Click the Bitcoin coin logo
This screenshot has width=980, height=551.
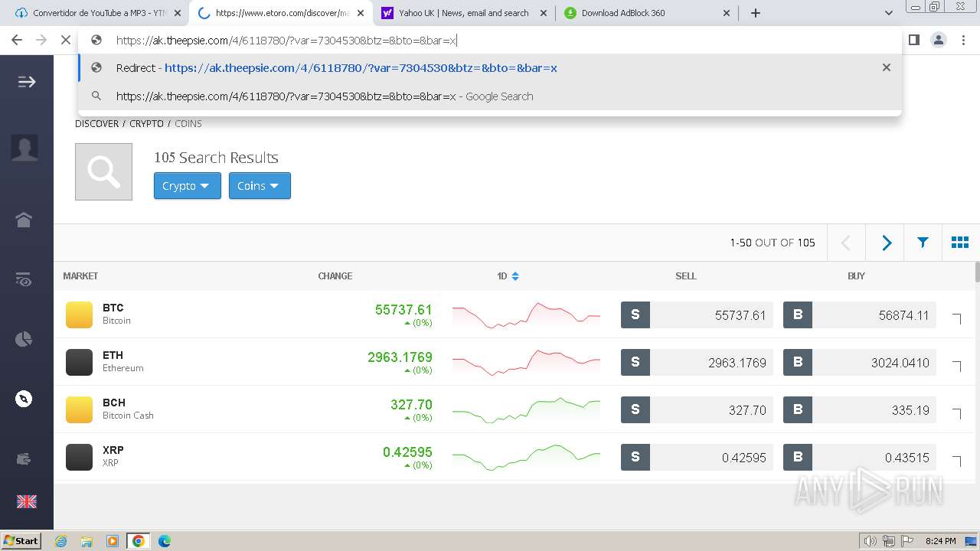(x=79, y=315)
